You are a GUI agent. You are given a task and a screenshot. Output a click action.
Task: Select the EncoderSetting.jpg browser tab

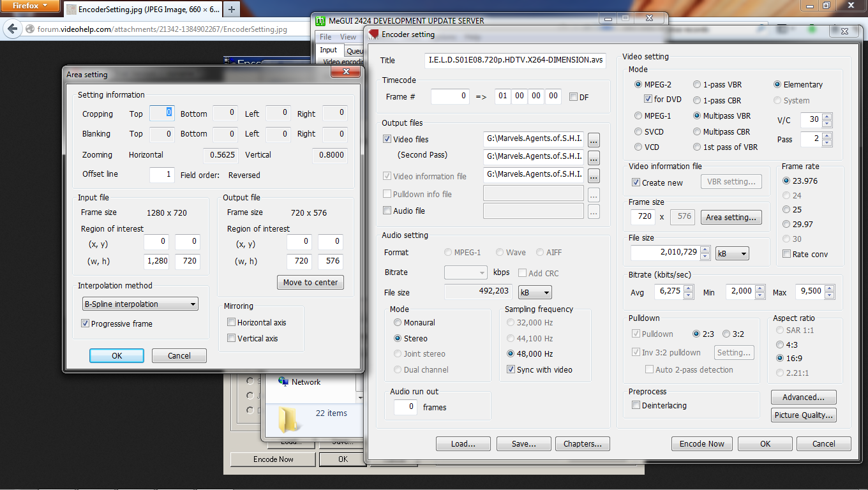(x=142, y=10)
